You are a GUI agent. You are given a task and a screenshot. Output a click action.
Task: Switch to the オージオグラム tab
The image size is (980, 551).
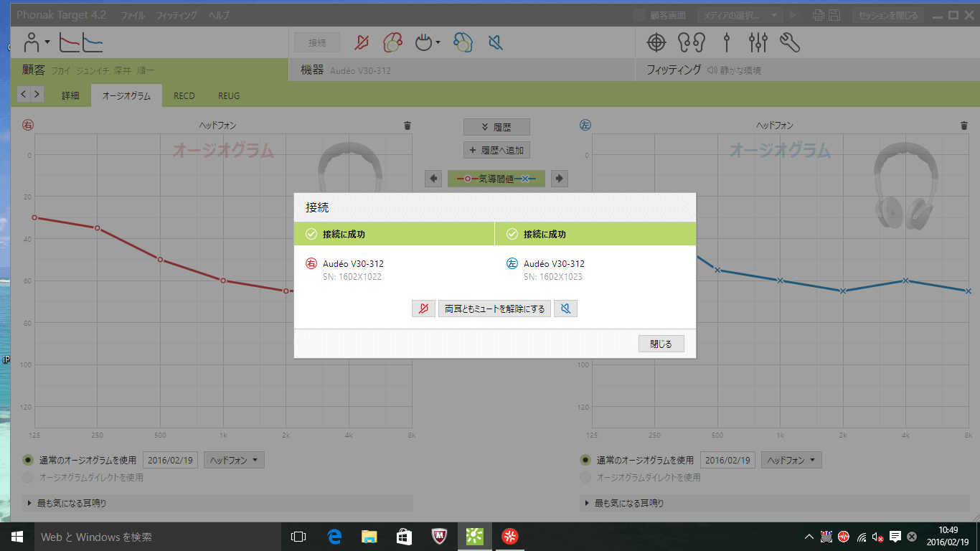pos(126,95)
